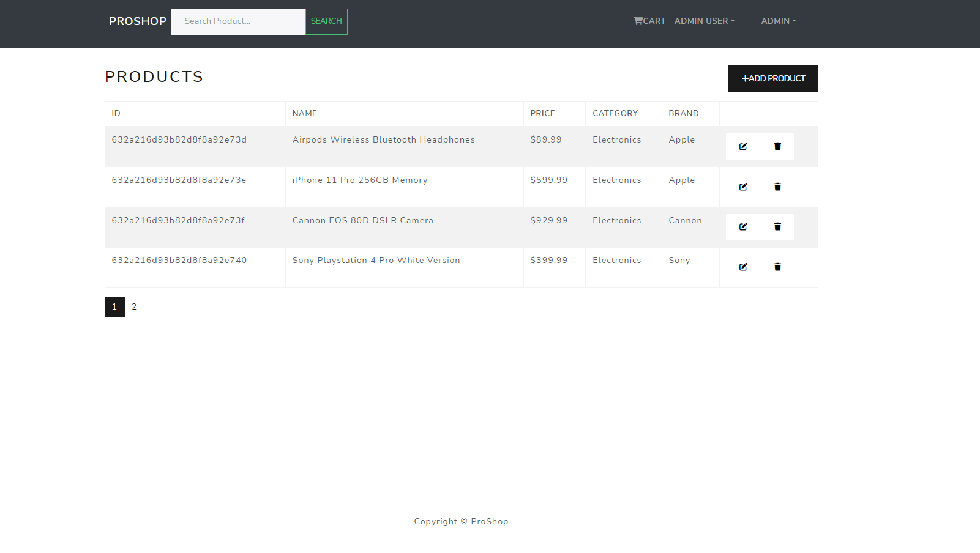
Task: Select the iPhone 11 Pro product name
Action: click(360, 180)
